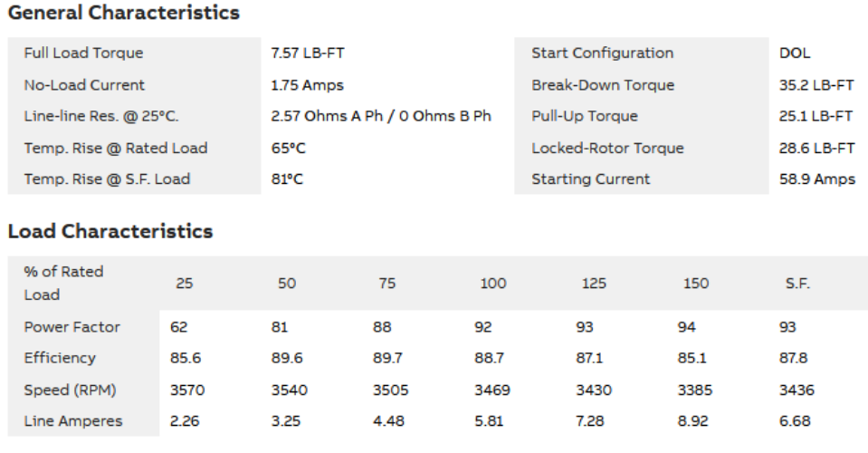This screenshot has width=868, height=453.
Task: Click the 81°C temperature value
Action: pyautogui.click(x=287, y=179)
